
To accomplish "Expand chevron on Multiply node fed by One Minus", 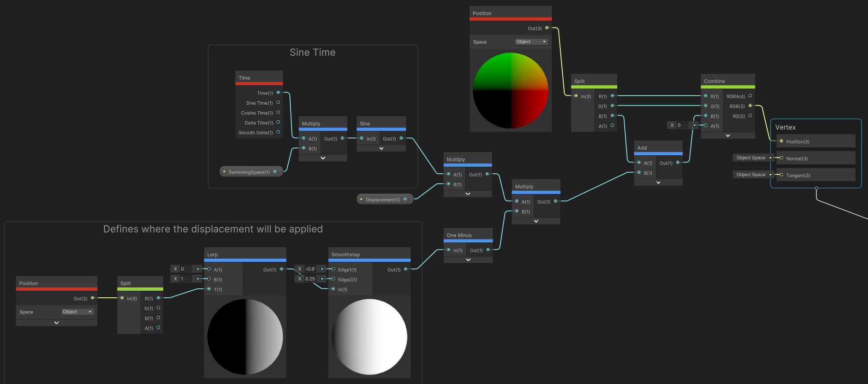I will point(536,221).
